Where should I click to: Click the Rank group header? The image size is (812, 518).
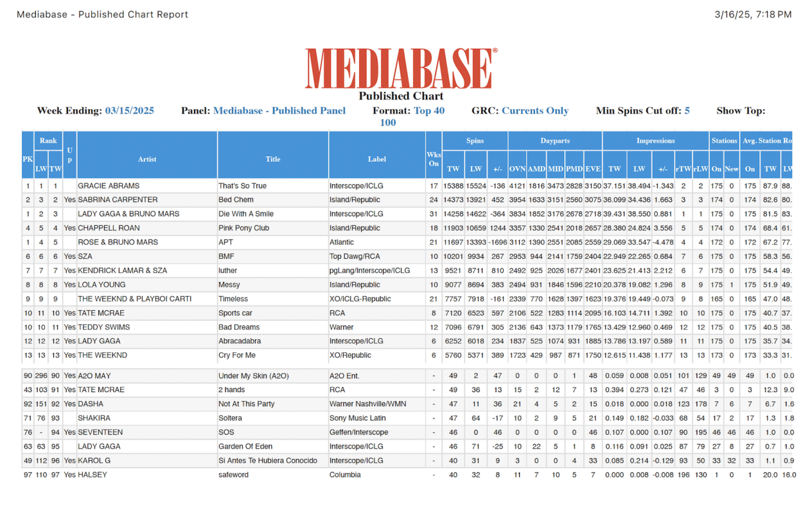pyautogui.click(x=48, y=141)
